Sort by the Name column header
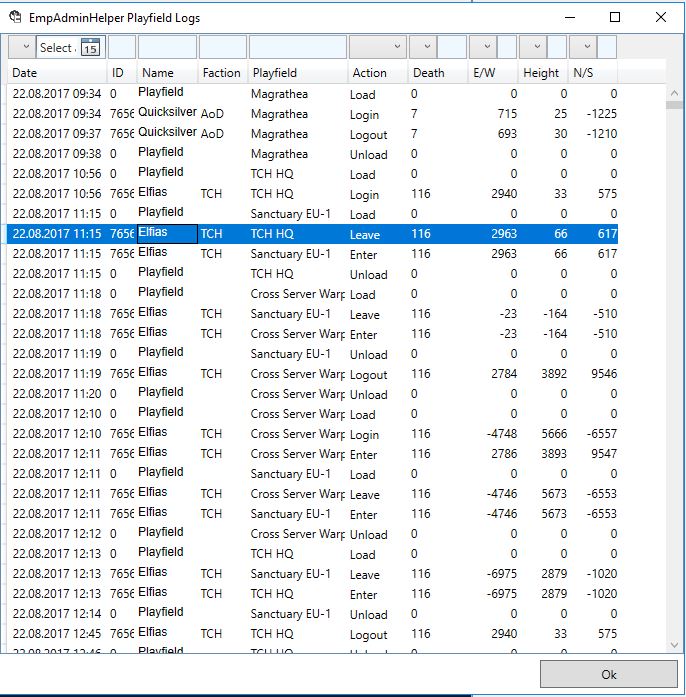This screenshot has height=697, width=686. coord(167,72)
